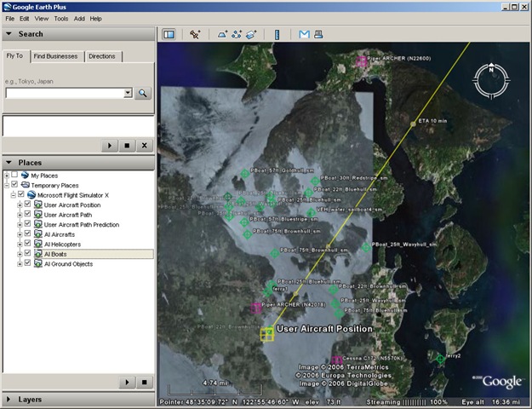This screenshot has height=409, width=532.
Task: Uncheck the Microsoft Flight Simulator X checkbox
Action: (21, 194)
